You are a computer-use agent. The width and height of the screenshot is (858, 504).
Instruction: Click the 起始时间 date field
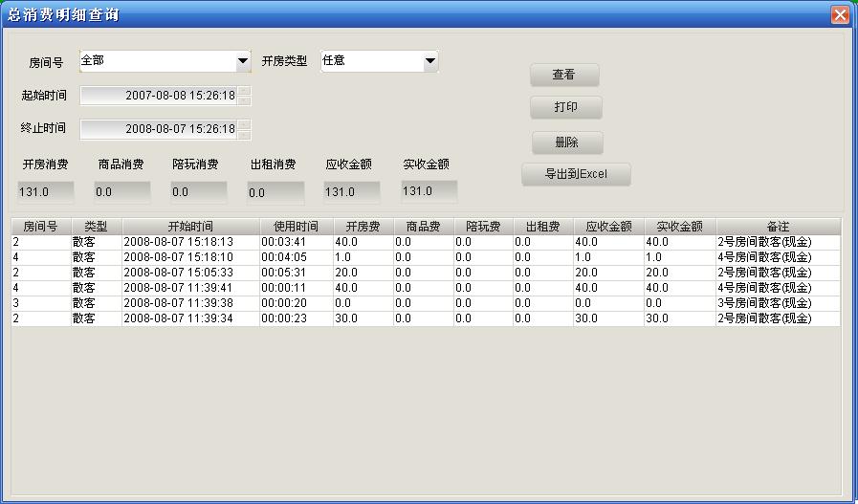tap(159, 96)
